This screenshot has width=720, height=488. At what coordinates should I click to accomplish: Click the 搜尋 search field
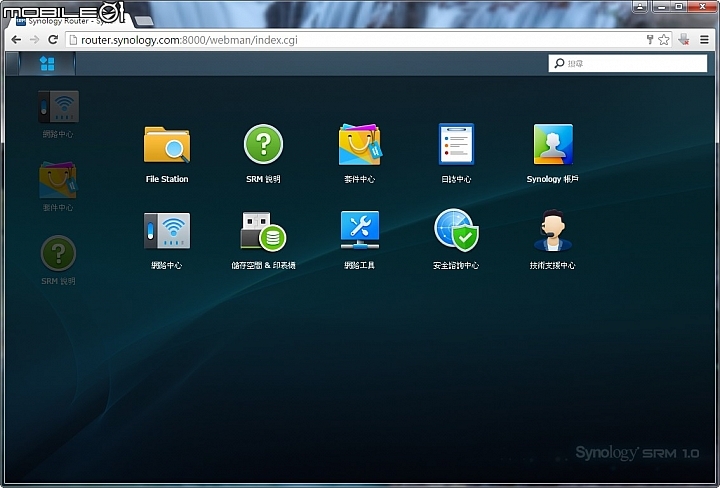point(628,63)
